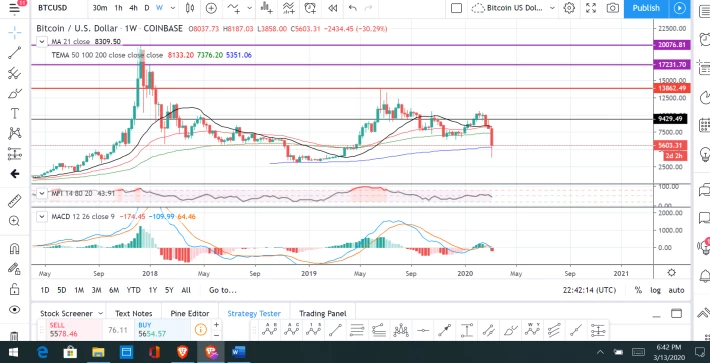Image resolution: width=710 pixels, height=363 pixels.
Task: Open the candlestick chart style selector
Action: [x=190, y=8]
